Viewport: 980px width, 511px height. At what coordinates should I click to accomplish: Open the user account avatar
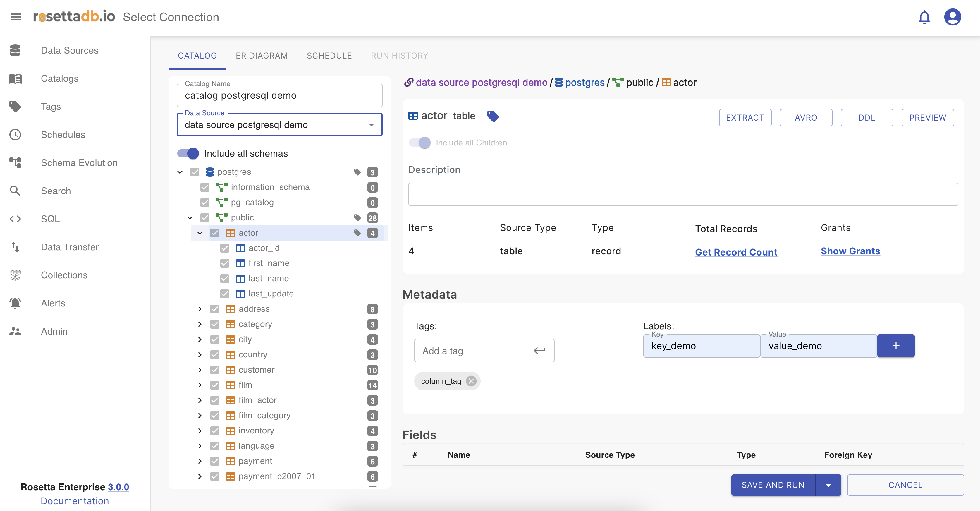(x=952, y=17)
